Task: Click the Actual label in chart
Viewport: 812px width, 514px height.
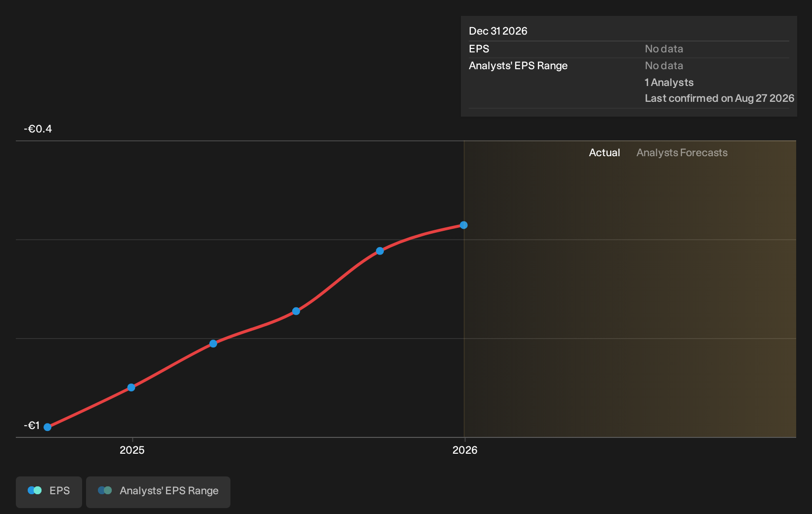Action: [x=604, y=153]
